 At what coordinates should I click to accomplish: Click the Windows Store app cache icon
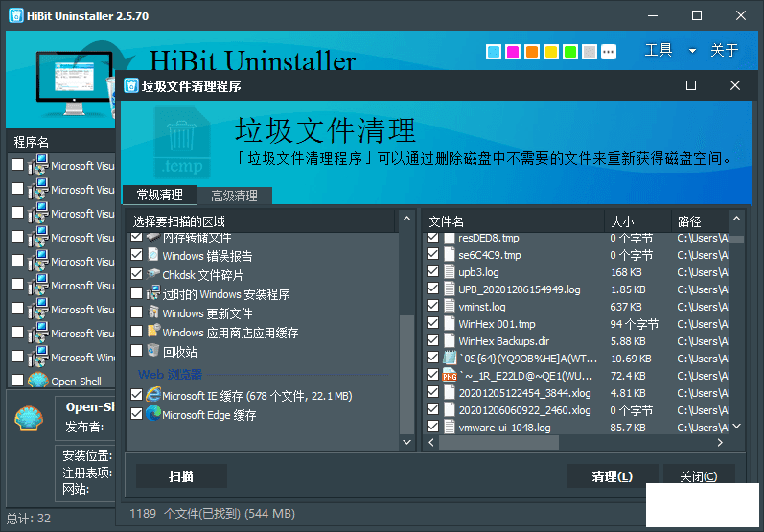[x=152, y=332]
